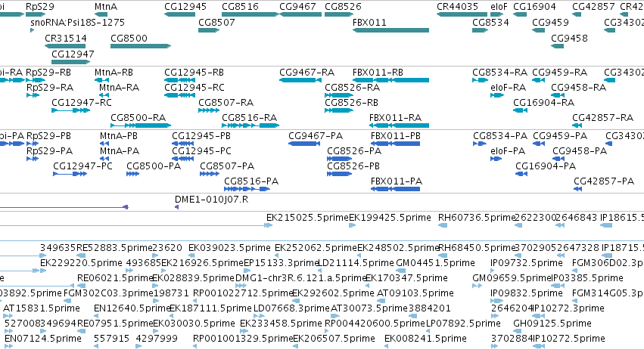644x350 pixels.
Task: Select the eloF-PA protein label
Action: tap(508, 151)
